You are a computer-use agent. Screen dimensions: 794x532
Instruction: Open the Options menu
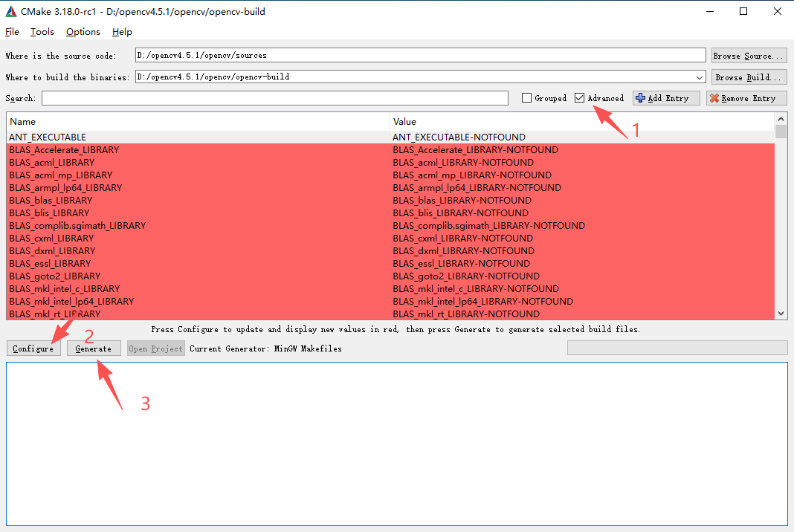[x=83, y=32]
